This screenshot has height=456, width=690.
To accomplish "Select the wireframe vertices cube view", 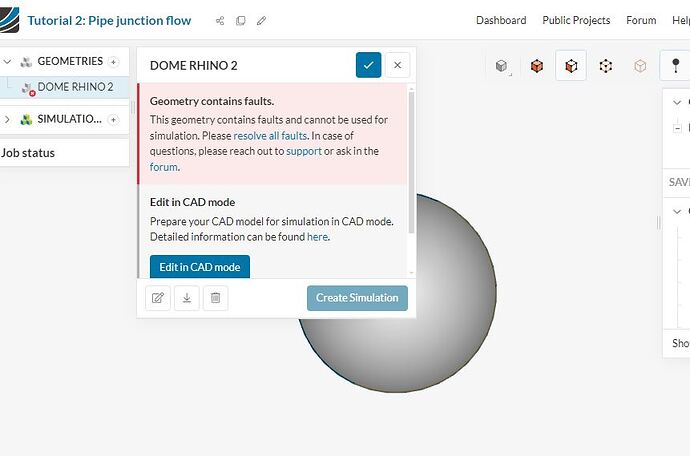I will coord(606,66).
